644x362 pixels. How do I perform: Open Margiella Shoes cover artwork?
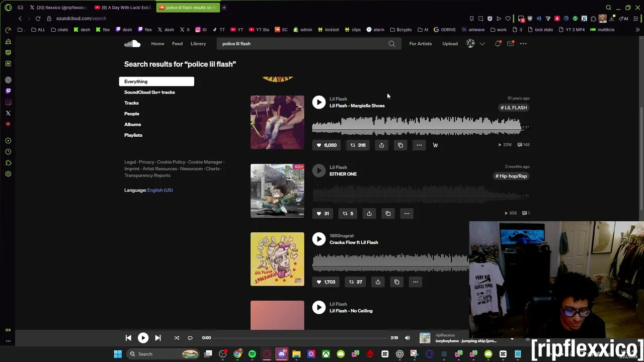pyautogui.click(x=277, y=122)
